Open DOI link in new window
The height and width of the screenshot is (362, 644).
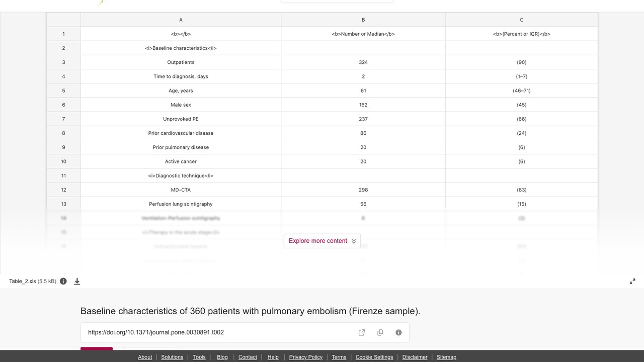click(362, 332)
